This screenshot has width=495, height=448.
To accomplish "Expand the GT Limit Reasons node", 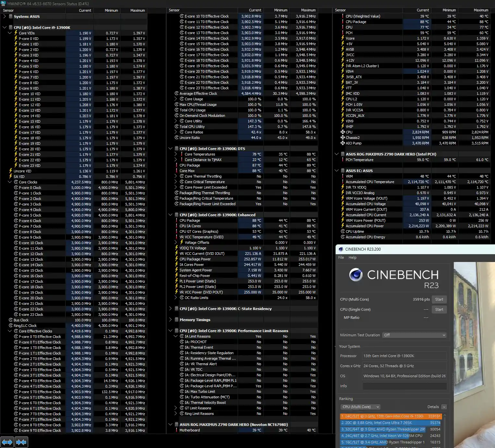I will click(x=176, y=408).
